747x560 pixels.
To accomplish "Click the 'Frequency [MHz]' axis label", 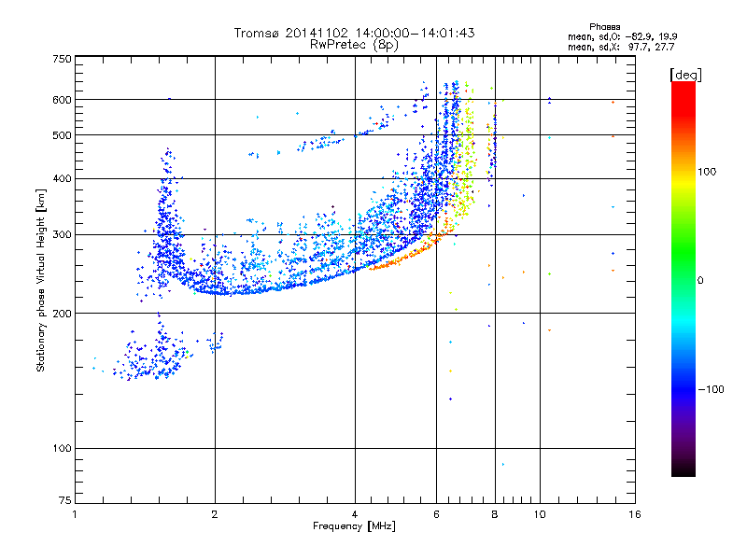I will pos(354,526).
